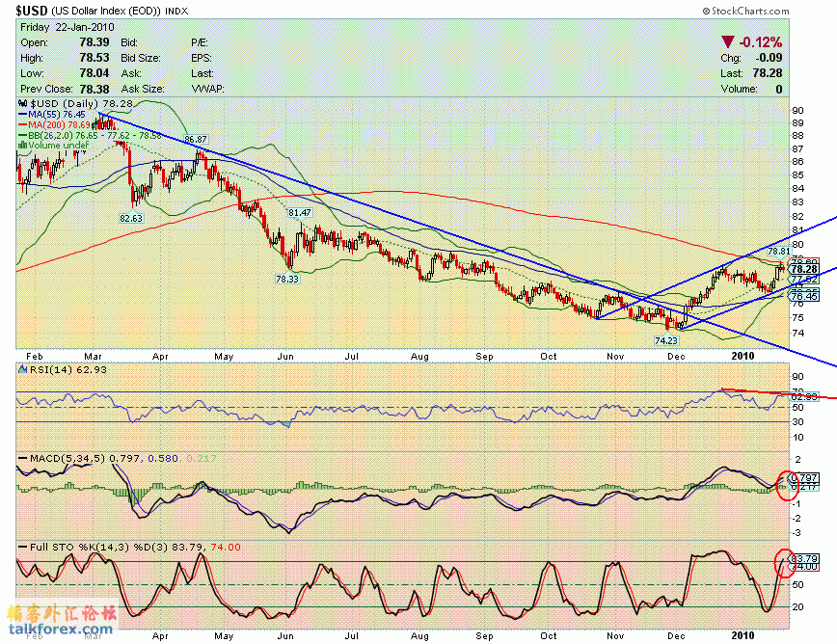Viewport: 837px width, 644px height.
Task: Click the 0.797 MACD axis tag
Action: (x=804, y=477)
